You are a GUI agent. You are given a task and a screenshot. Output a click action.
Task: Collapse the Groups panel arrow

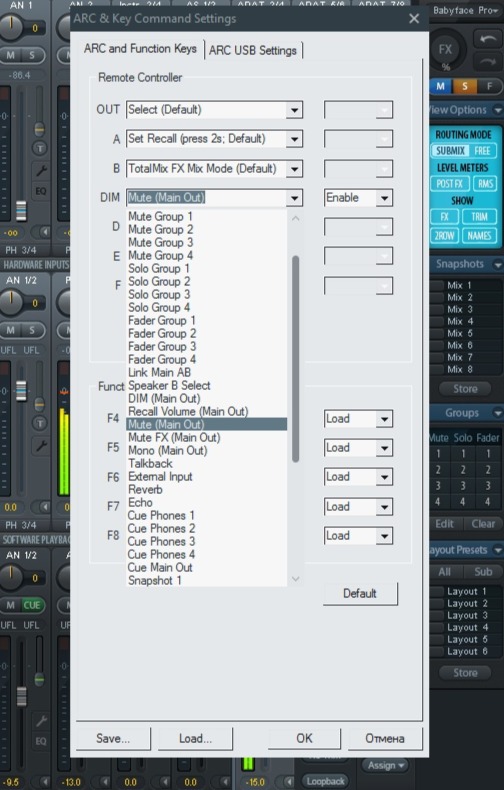[x=498, y=413]
